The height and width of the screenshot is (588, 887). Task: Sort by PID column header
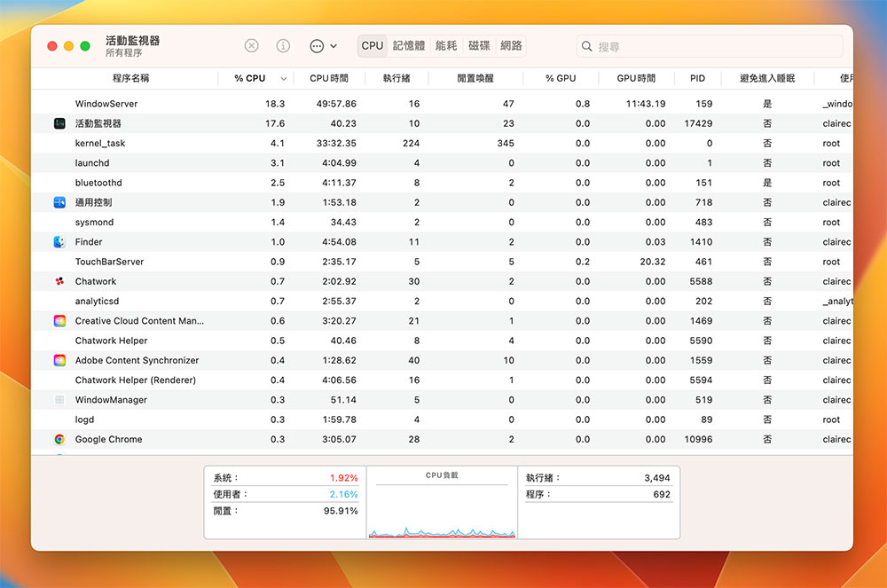pyautogui.click(x=697, y=78)
